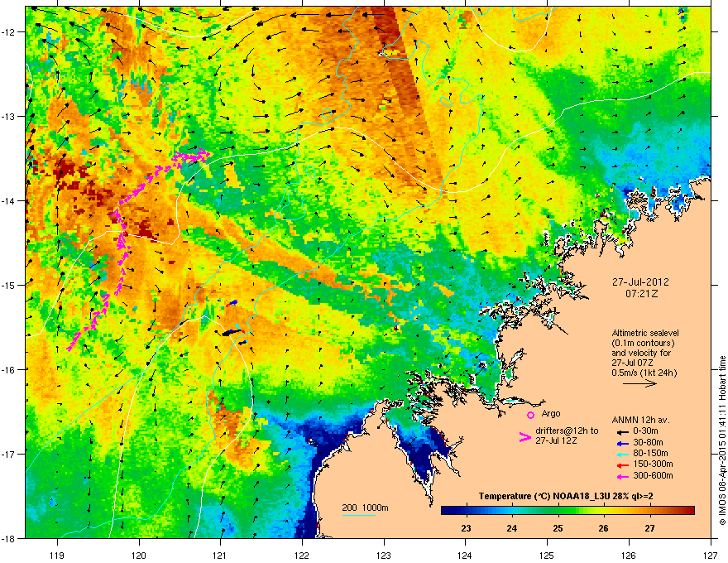Image resolution: width=728 pixels, height=563 pixels.
Task: Click the latitude axis label -15
Action: pos(9,285)
